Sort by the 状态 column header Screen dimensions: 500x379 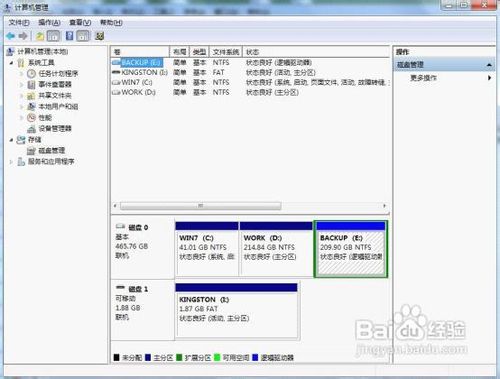pos(316,52)
